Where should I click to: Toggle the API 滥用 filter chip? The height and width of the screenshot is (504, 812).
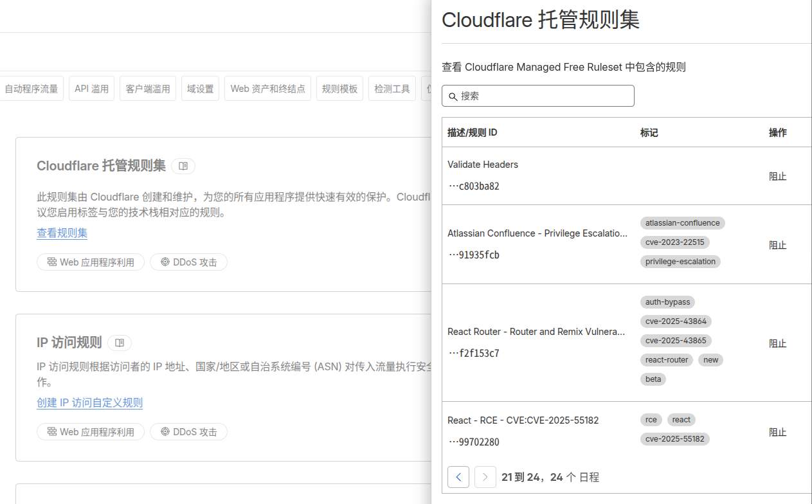point(91,88)
